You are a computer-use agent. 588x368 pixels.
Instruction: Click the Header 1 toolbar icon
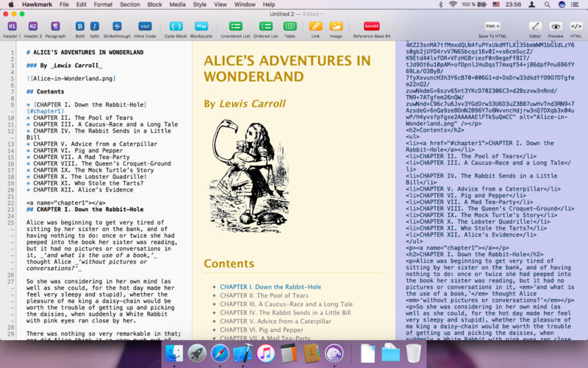click(12, 26)
